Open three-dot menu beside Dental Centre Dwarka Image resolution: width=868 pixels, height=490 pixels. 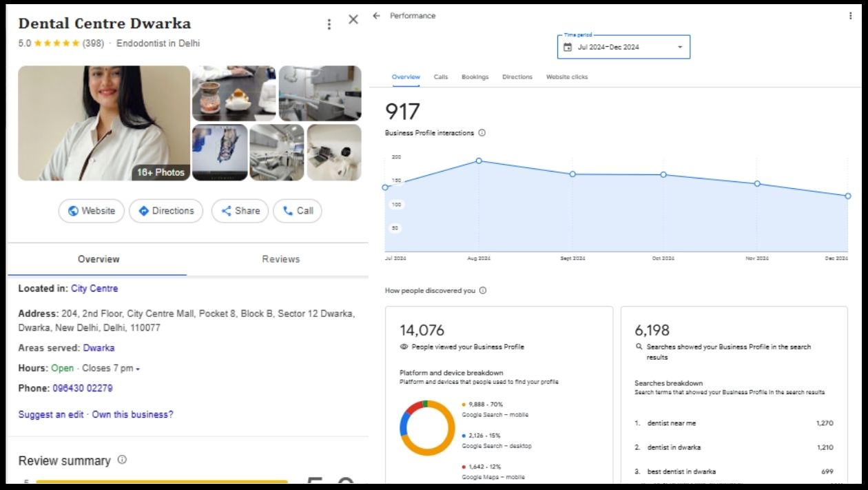point(329,24)
